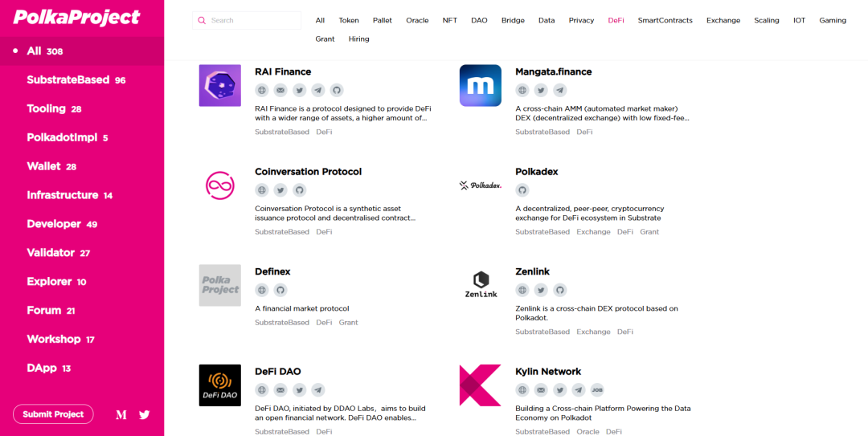
Task: Open the Kylin Network project title
Action: click(548, 371)
